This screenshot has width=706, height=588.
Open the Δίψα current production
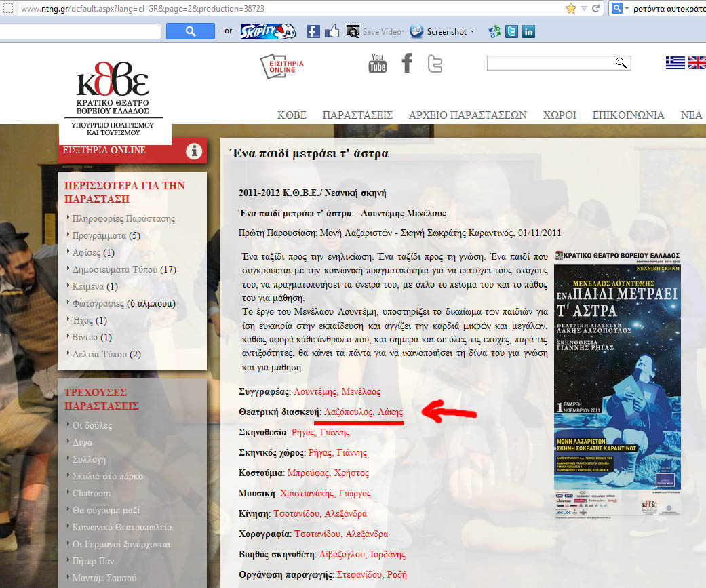click(x=82, y=443)
